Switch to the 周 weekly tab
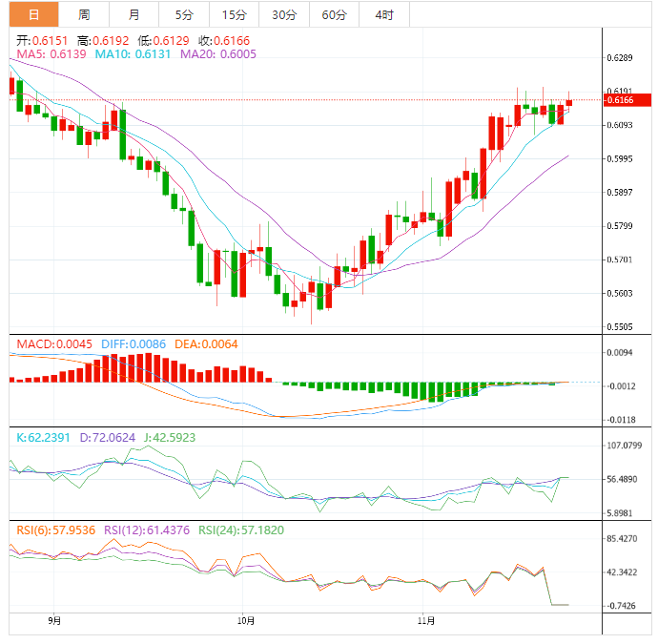 84,14
